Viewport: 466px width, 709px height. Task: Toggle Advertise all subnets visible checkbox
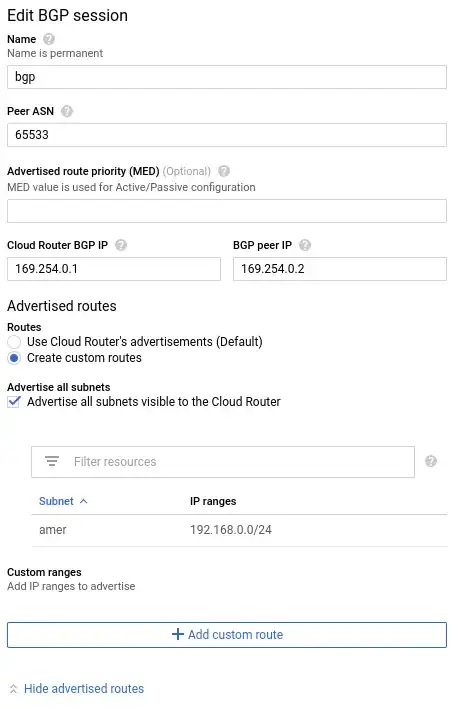pos(14,402)
